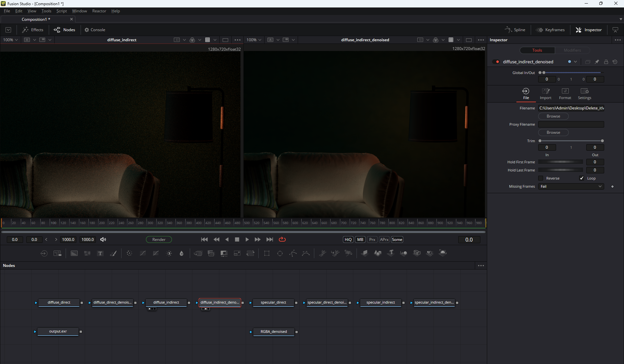
Task: Open left viewer 100% zoom dropdown
Action: 10,40
